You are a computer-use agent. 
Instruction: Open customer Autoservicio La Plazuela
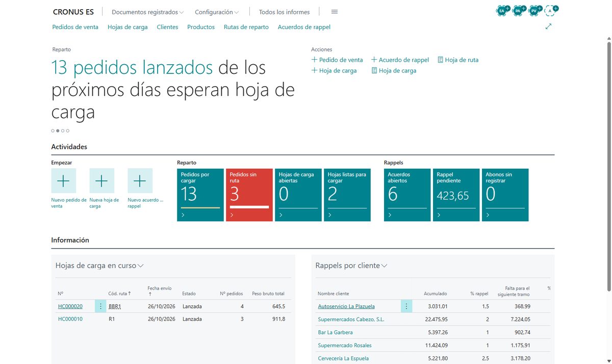pos(346,306)
